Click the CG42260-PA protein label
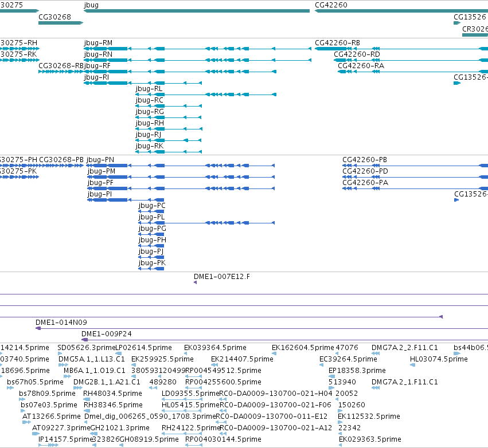488x448 pixels. pos(365,183)
